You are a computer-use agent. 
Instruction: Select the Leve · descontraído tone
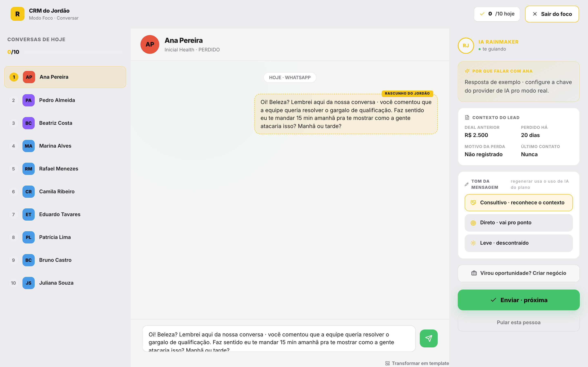[x=519, y=243]
